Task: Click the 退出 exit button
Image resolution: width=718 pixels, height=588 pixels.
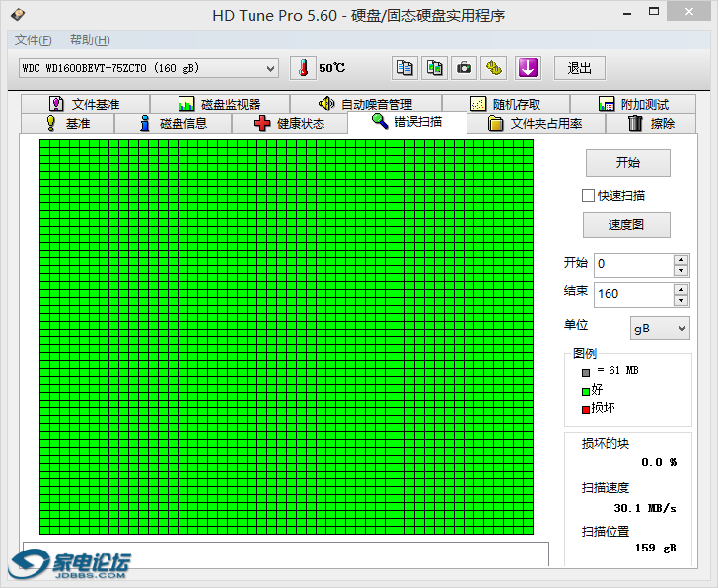Action: (x=580, y=68)
